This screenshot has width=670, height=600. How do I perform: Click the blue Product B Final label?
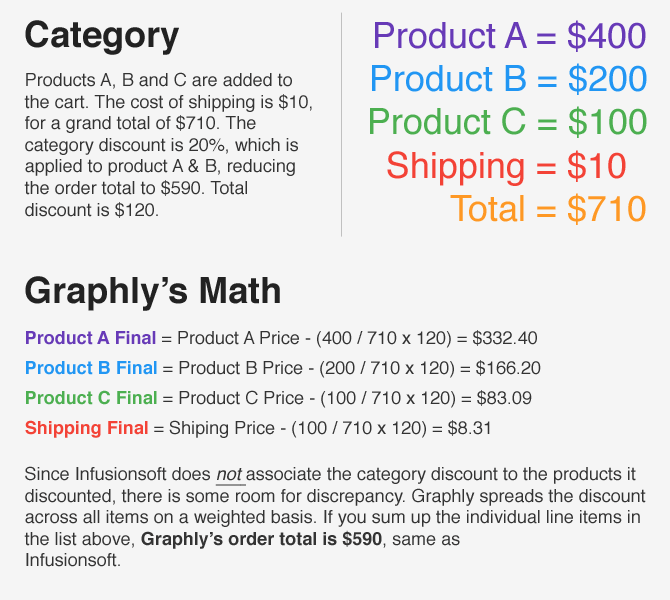pos(91,368)
